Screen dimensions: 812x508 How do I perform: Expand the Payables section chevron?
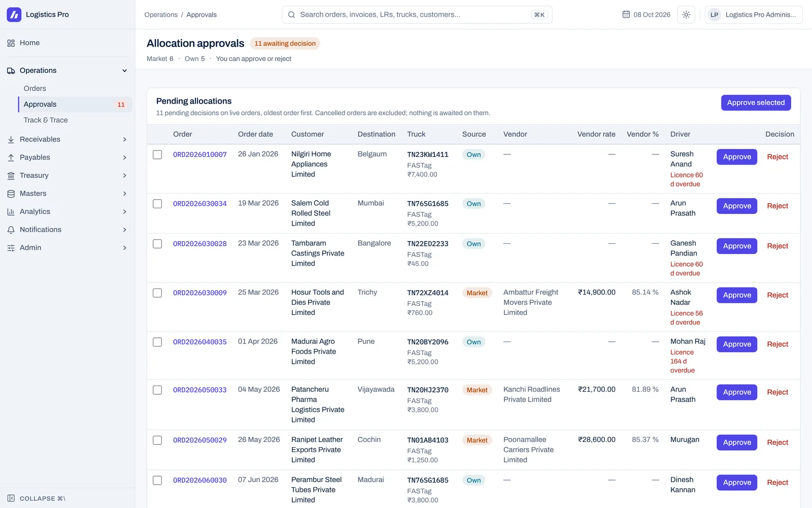(x=124, y=157)
